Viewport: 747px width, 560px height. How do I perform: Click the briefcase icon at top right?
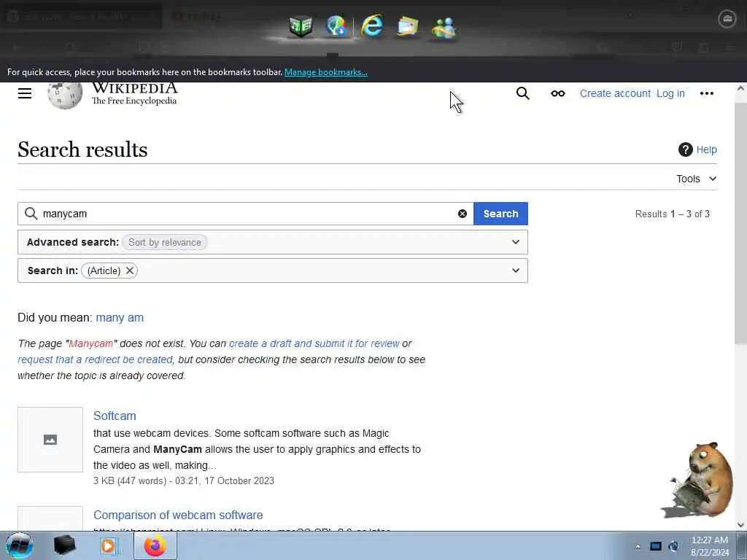tap(727, 19)
